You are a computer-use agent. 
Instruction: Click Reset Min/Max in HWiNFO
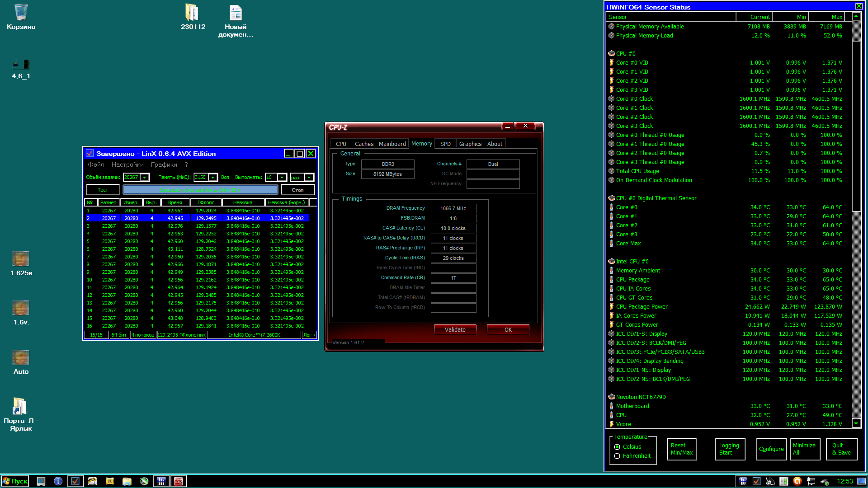pos(682,449)
